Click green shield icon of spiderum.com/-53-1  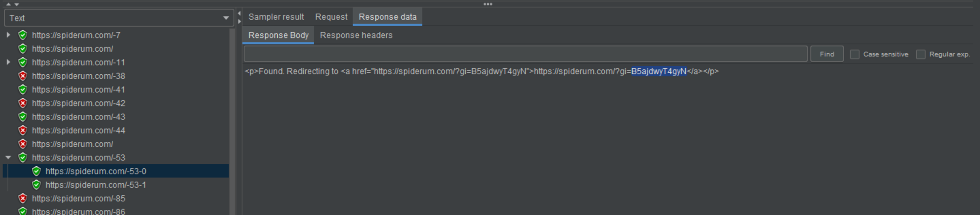[36, 185]
